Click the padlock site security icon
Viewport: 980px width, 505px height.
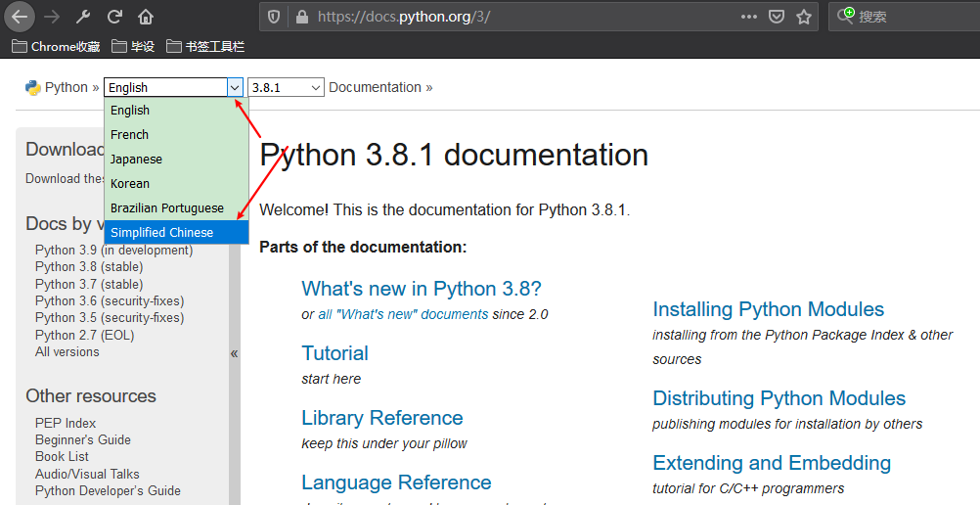tap(302, 17)
